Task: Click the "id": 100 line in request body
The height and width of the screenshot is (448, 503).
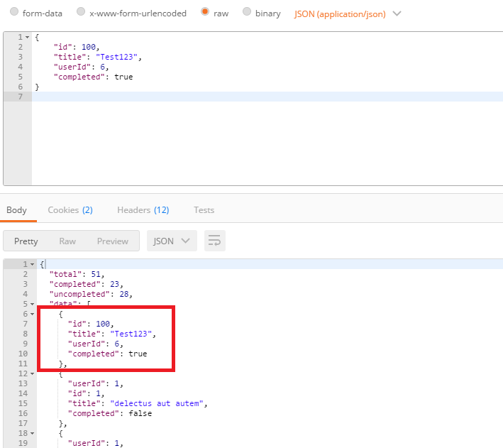Action: [77, 47]
